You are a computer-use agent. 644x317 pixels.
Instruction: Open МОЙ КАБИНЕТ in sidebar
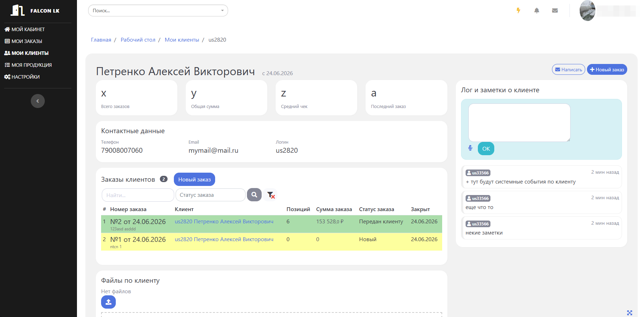[x=24, y=29]
